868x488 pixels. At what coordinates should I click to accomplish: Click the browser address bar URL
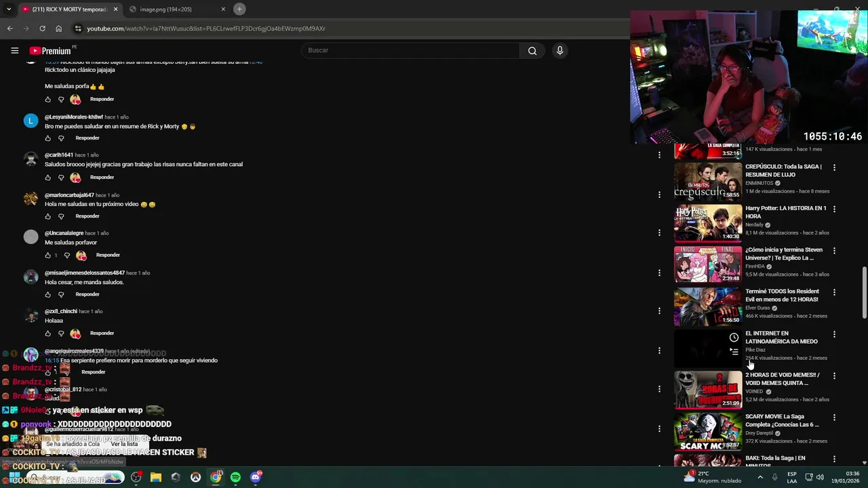coord(206,28)
